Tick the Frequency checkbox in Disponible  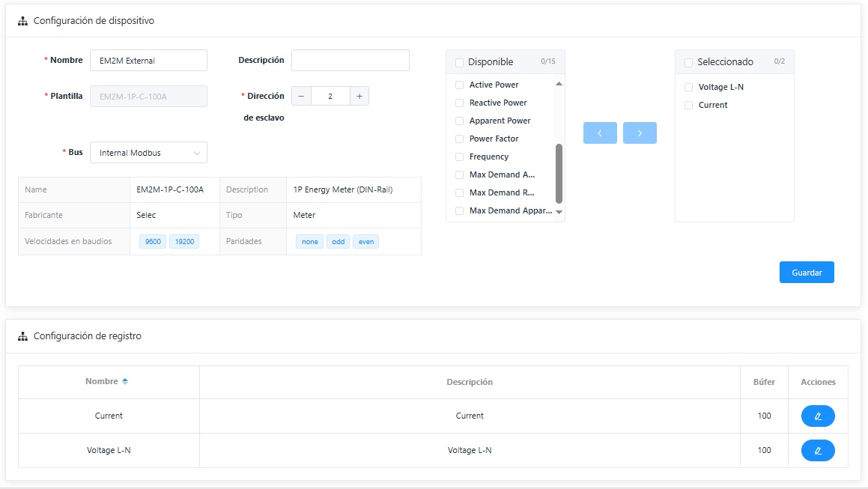460,157
